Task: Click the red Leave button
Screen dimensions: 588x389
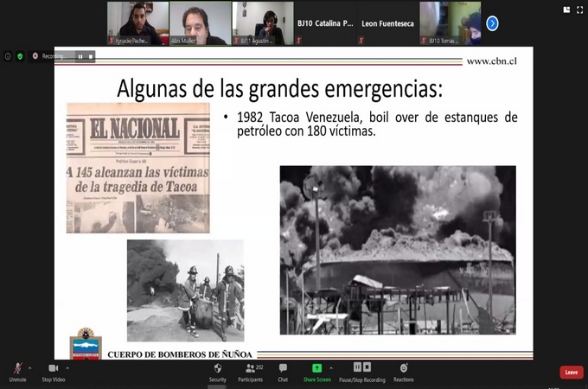Action: (x=571, y=372)
